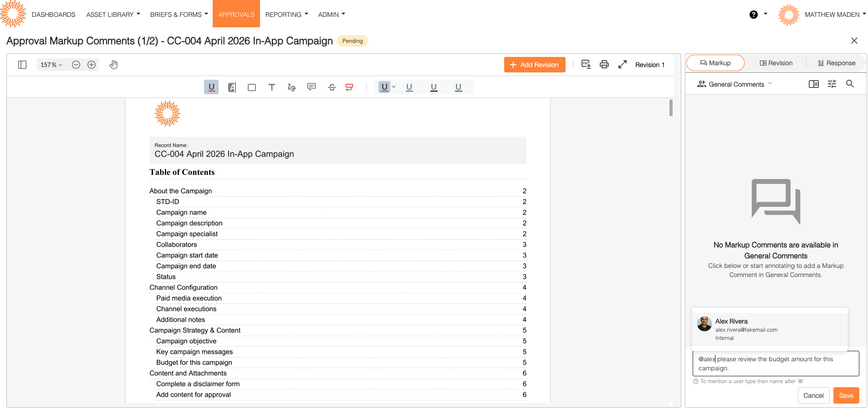
Task: Close the approval markup view
Action: tap(854, 41)
